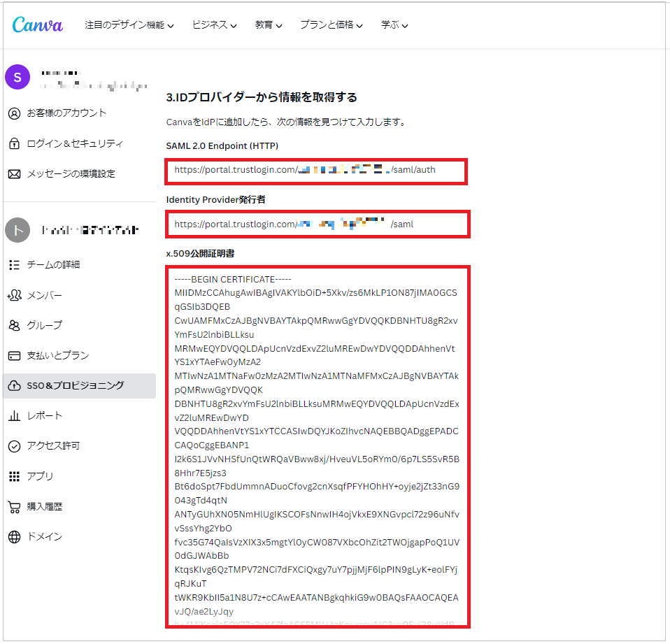
Task: Click the gray ト team avatar
Action: point(17,230)
